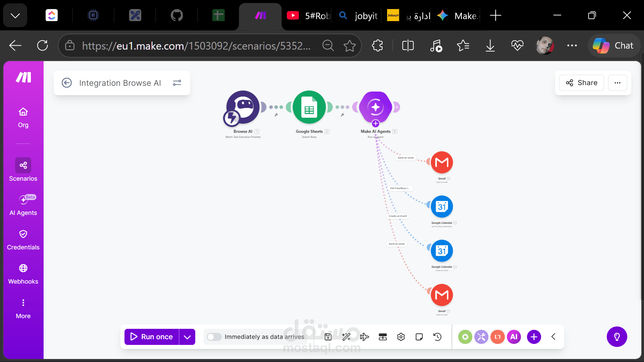The height and width of the screenshot is (362, 644).
Task: Switch to the GitHub browser tab
Action: click(x=177, y=15)
